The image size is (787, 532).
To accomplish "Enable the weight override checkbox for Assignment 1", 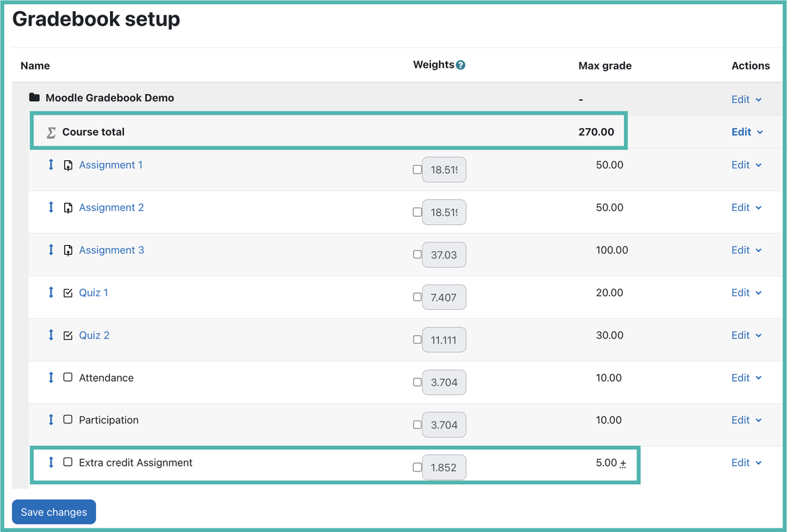I will (x=417, y=169).
